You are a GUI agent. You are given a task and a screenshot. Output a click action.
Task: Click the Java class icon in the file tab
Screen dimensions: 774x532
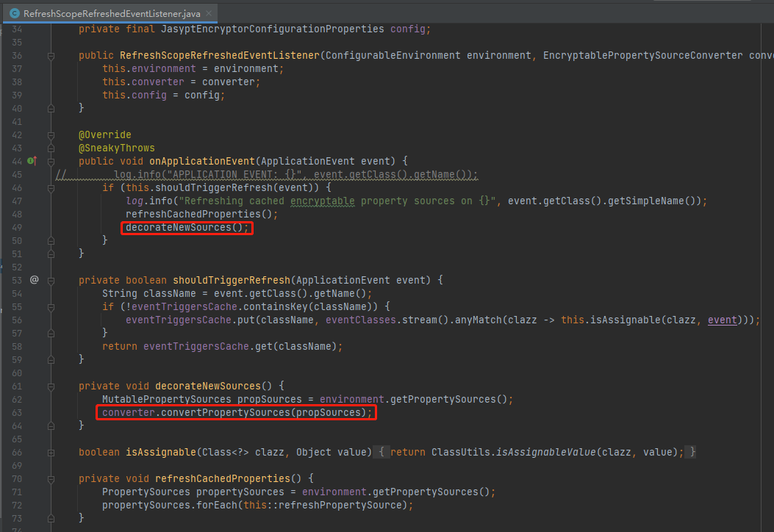pyautogui.click(x=14, y=13)
